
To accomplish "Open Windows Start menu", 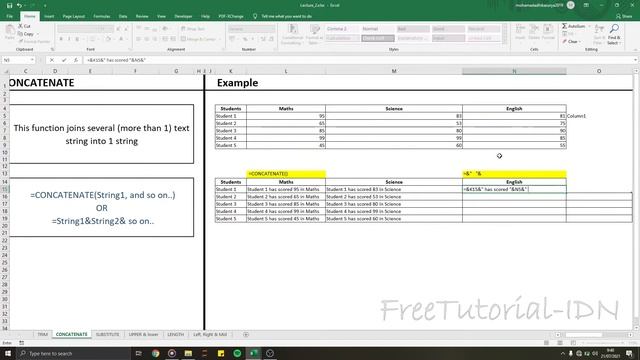I will pyautogui.click(x=8, y=353).
